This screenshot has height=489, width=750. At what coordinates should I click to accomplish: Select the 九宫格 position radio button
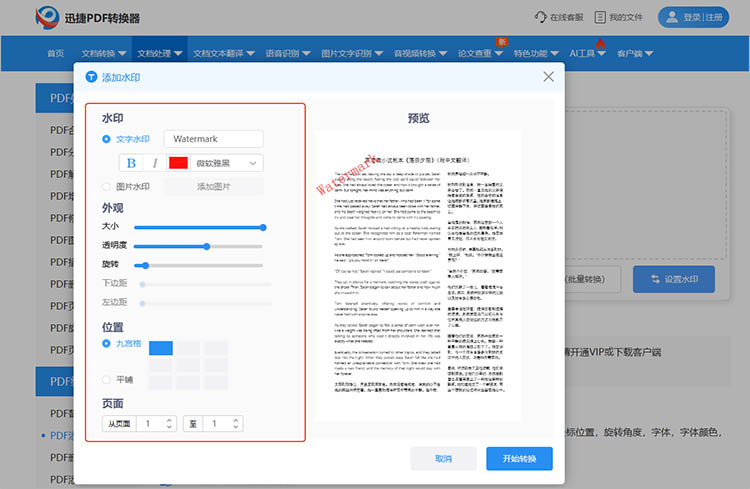pos(106,344)
